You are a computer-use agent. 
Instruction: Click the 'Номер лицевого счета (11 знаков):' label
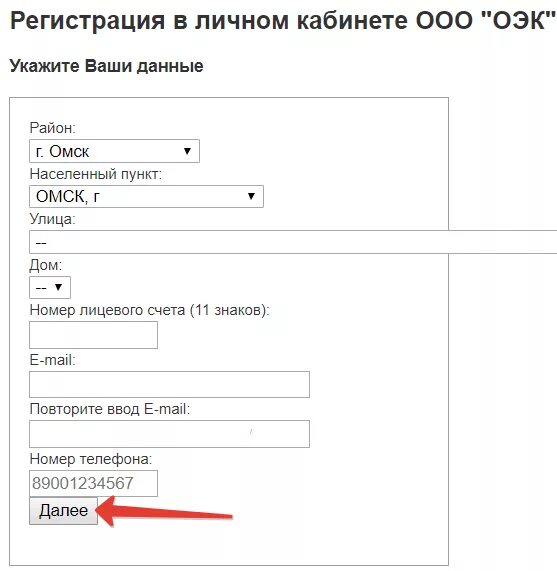pyautogui.click(x=150, y=310)
